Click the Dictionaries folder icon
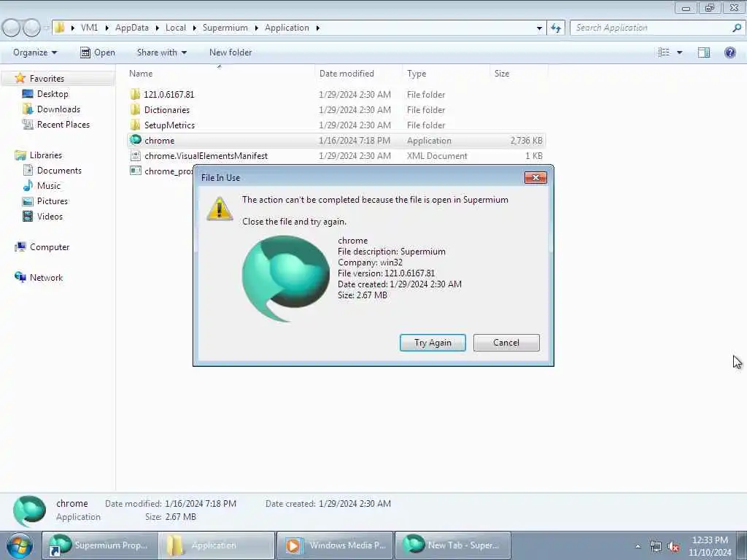This screenshot has width=747, height=560. coord(135,110)
